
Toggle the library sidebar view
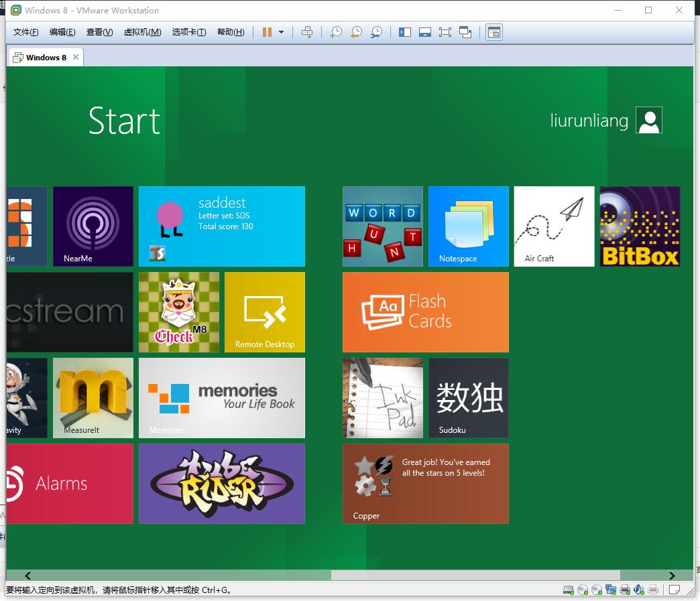405,32
